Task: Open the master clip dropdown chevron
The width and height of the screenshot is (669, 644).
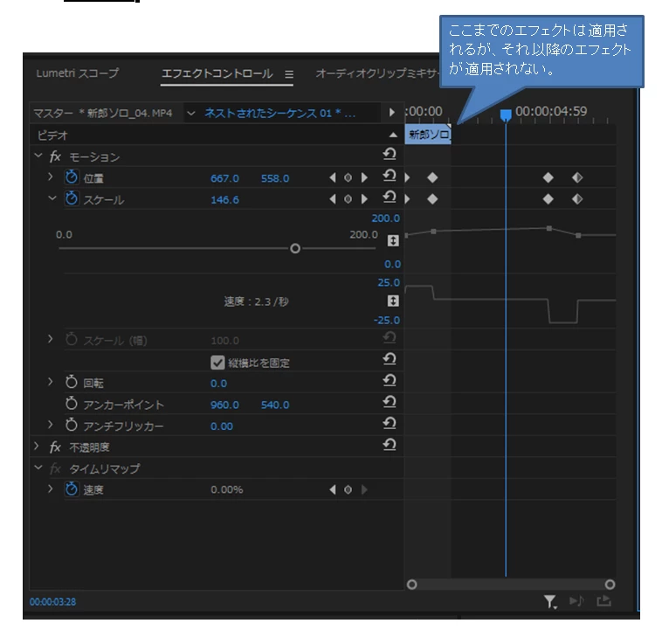Action: pyautogui.click(x=191, y=113)
